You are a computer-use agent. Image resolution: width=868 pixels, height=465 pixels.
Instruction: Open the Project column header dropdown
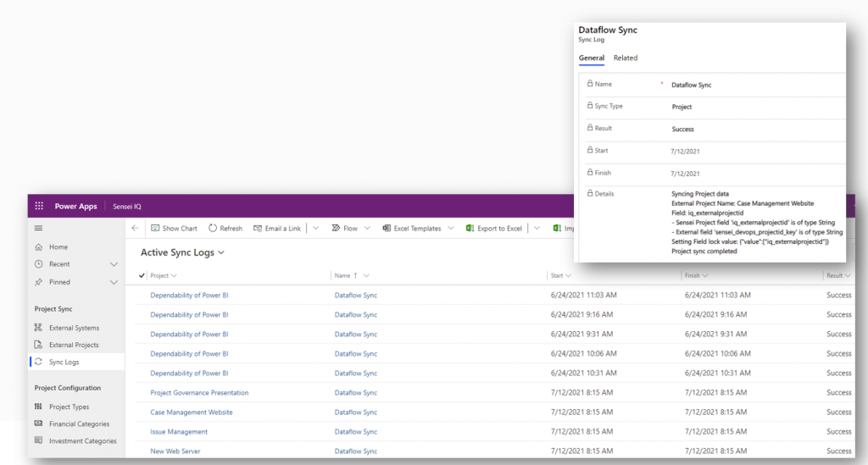[174, 275]
